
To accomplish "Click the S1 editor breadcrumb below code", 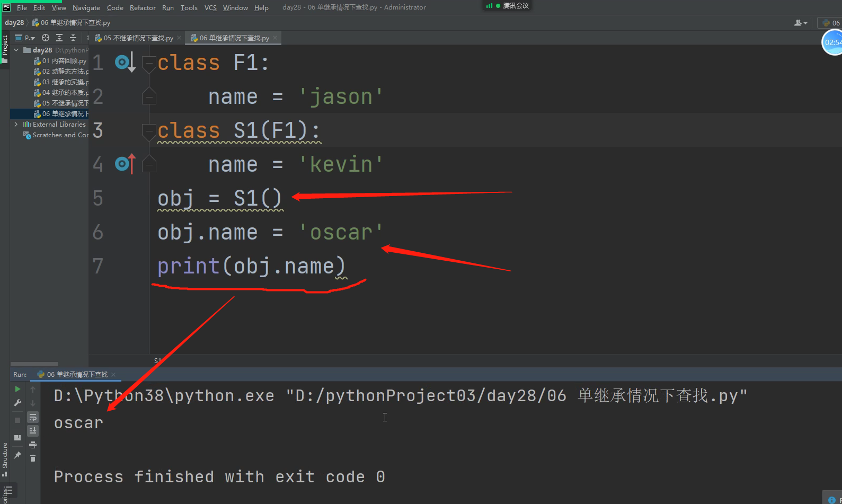I will pyautogui.click(x=157, y=360).
